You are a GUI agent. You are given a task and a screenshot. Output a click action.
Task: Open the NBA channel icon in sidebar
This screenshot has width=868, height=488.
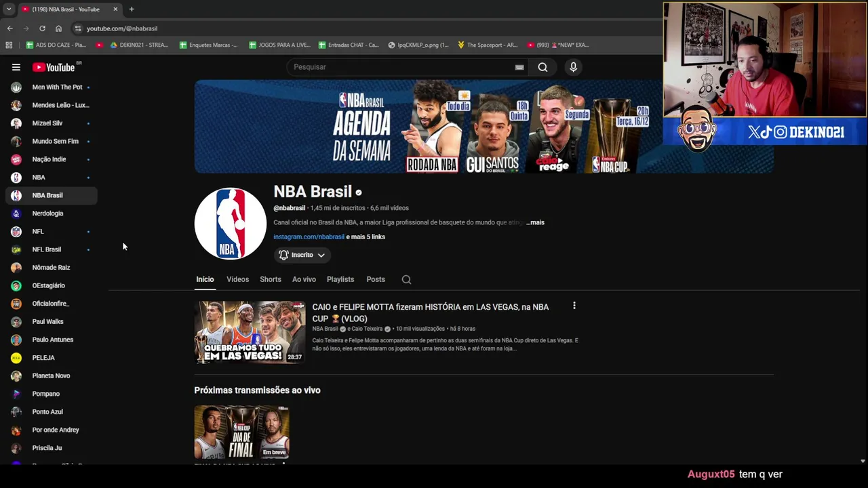tap(16, 178)
